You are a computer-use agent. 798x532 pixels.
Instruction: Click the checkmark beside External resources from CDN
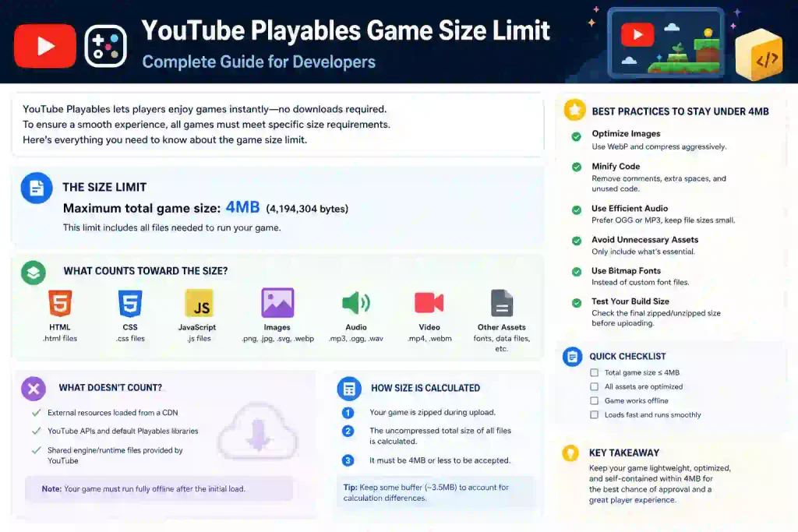(36, 413)
